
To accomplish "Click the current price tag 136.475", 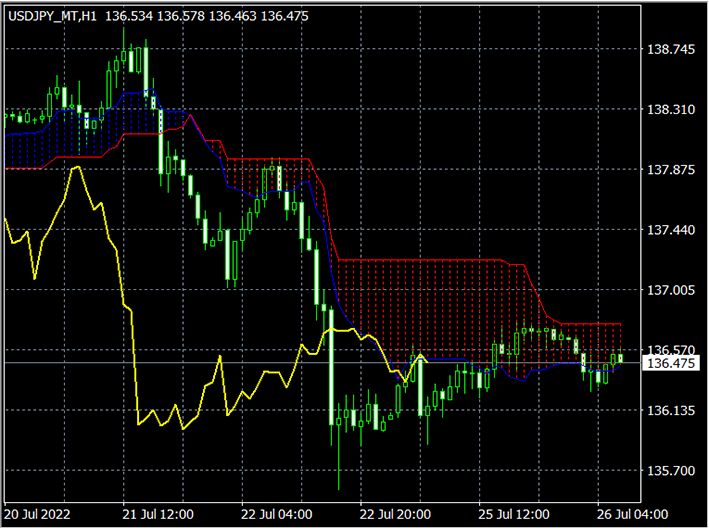I will pyautogui.click(x=671, y=363).
